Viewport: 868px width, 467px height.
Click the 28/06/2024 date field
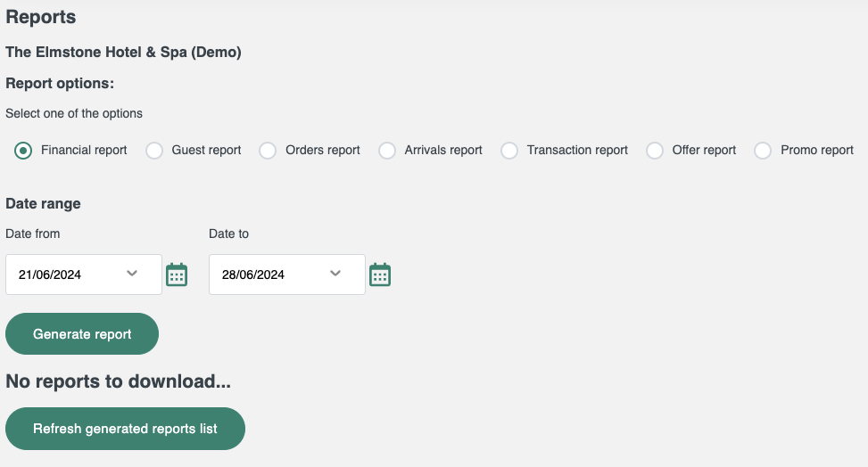pyautogui.click(x=286, y=274)
